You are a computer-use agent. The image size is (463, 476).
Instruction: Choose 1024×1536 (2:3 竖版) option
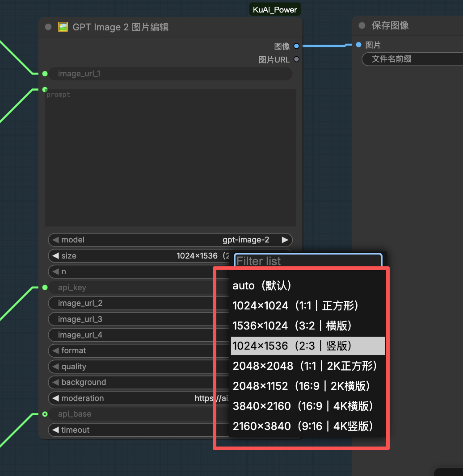point(308,346)
